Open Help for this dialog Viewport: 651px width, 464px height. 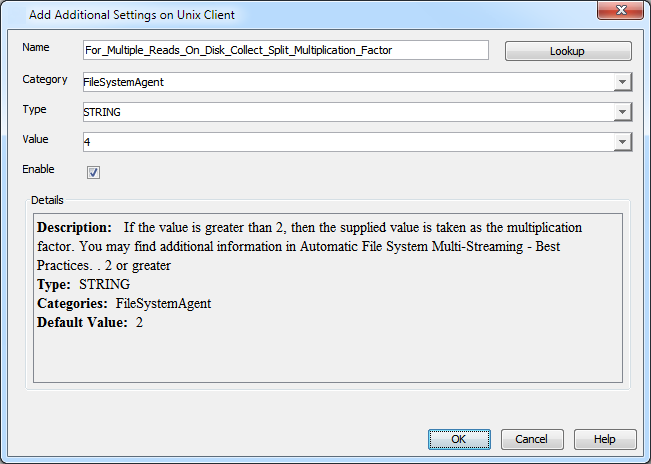(604, 439)
